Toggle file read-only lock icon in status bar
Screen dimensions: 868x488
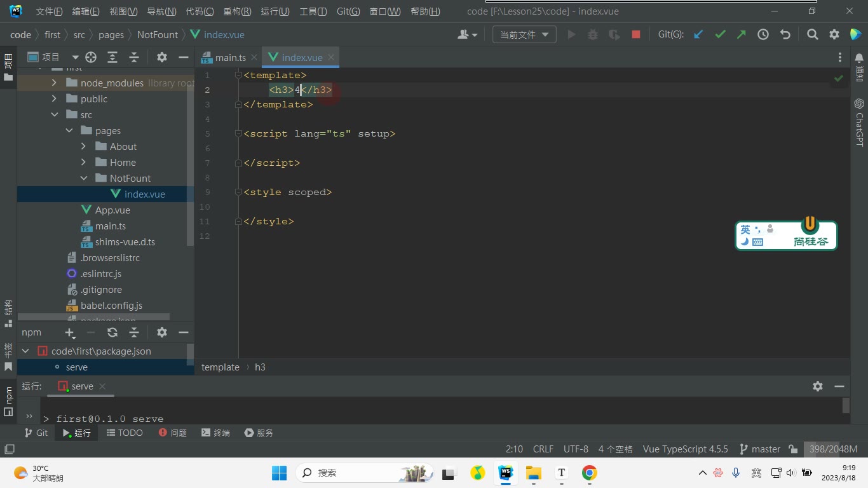pyautogui.click(x=793, y=449)
